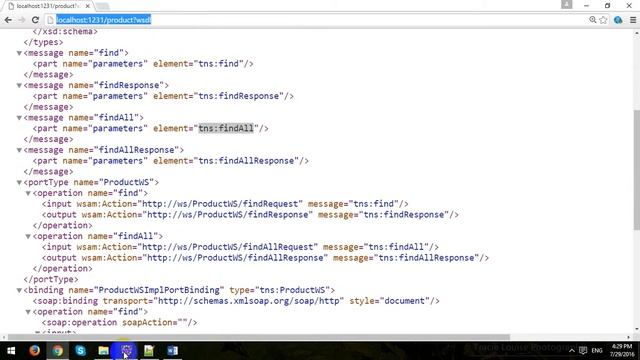Open Skype from the taskbar
640x360 pixels.
coord(80,351)
